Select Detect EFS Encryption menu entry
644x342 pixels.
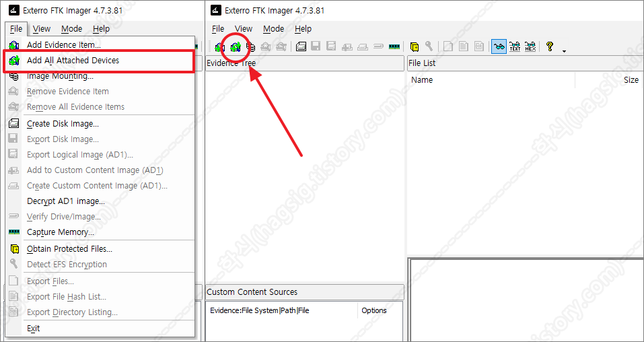[x=100, y=265]
